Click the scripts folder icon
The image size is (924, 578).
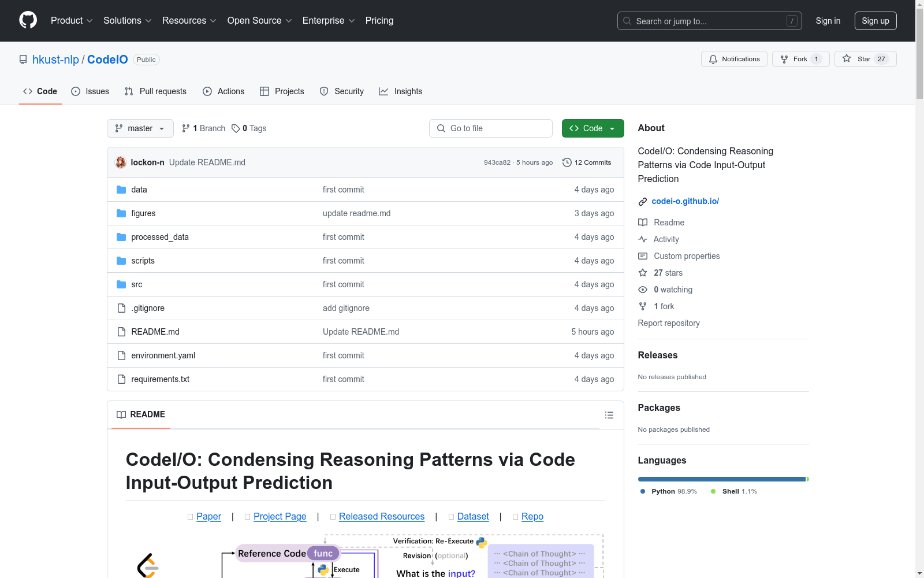(121, 261)
